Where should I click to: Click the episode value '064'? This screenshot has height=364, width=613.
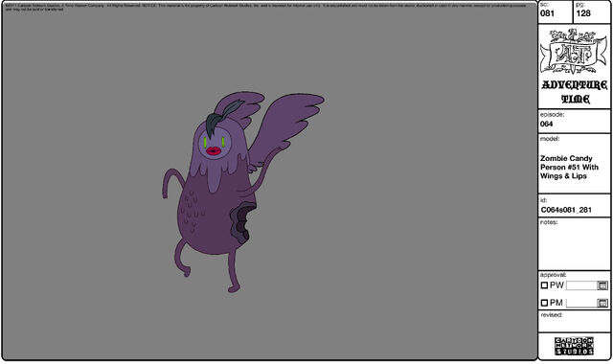547,124
